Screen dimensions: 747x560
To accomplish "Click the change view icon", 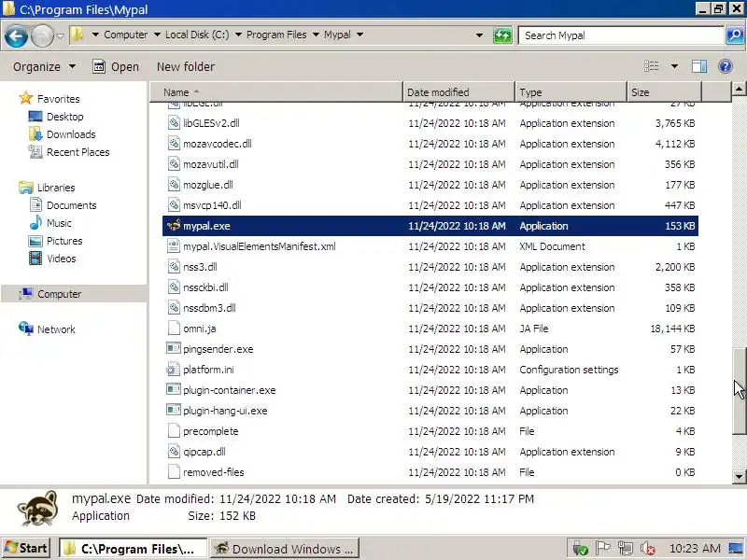I will point(651,66).
